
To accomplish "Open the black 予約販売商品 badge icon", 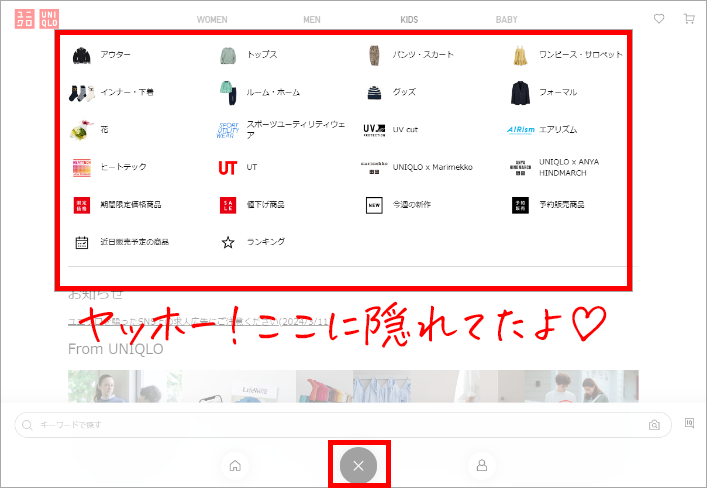I will click(x=520, y=205).
